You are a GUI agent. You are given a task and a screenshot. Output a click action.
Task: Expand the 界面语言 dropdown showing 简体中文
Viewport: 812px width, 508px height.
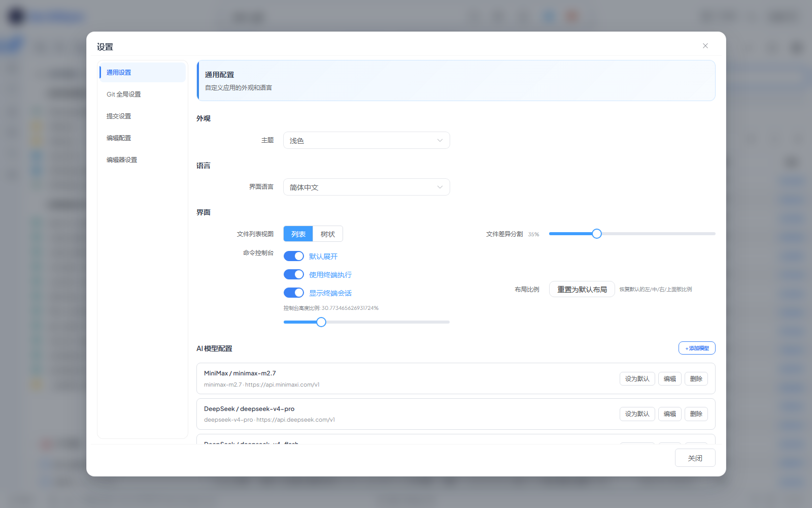click(x=366, y=187)
